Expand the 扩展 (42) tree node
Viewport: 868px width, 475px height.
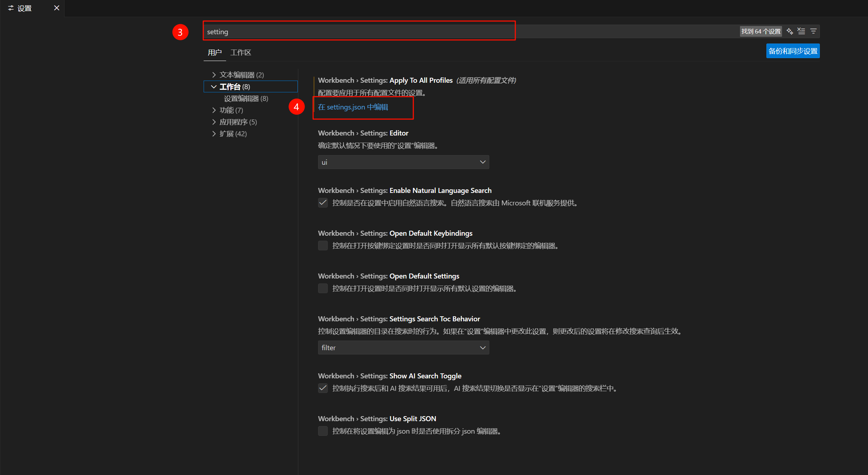(214, 134)
